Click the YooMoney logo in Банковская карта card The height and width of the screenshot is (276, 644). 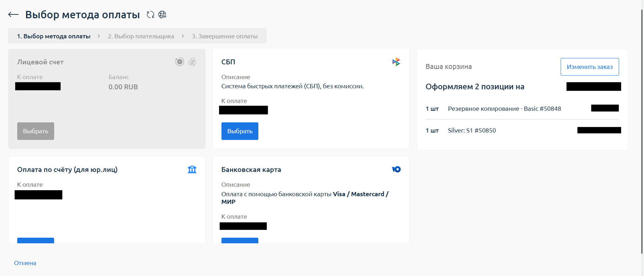pos(396,169)
